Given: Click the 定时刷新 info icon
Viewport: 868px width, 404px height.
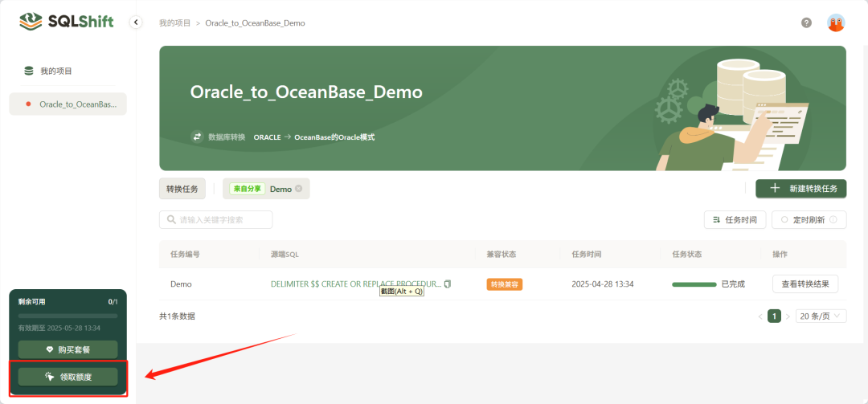Looking at the screenshot, I should click(833, 220).
